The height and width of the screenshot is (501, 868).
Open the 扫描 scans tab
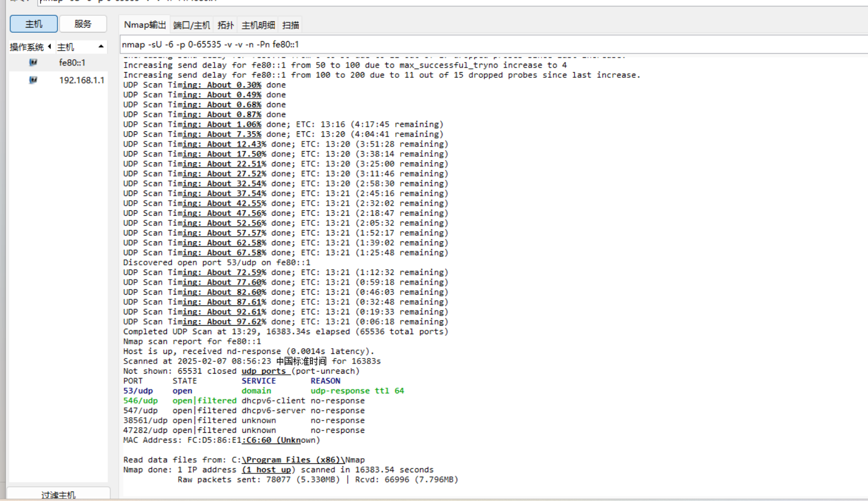[x=291, y=25]
